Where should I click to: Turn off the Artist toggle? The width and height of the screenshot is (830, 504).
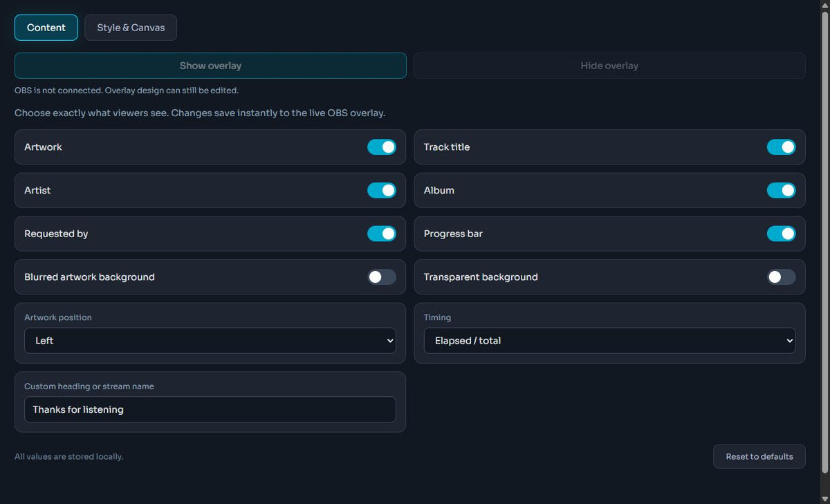[382, 190]
